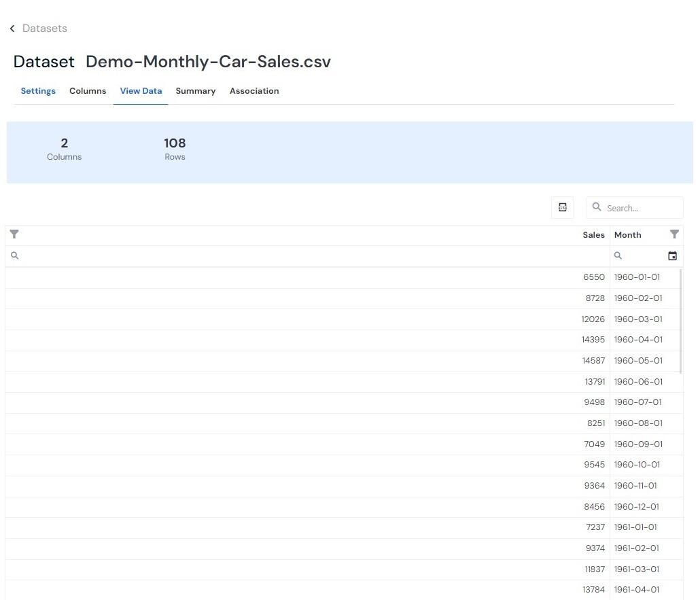Click the table vertical scrollbar thumb
700x600 pixels.
[680, 321]
